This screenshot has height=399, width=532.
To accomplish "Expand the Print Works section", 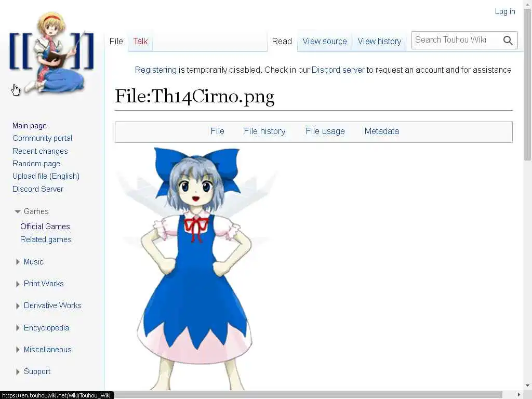I will (18, 284).
